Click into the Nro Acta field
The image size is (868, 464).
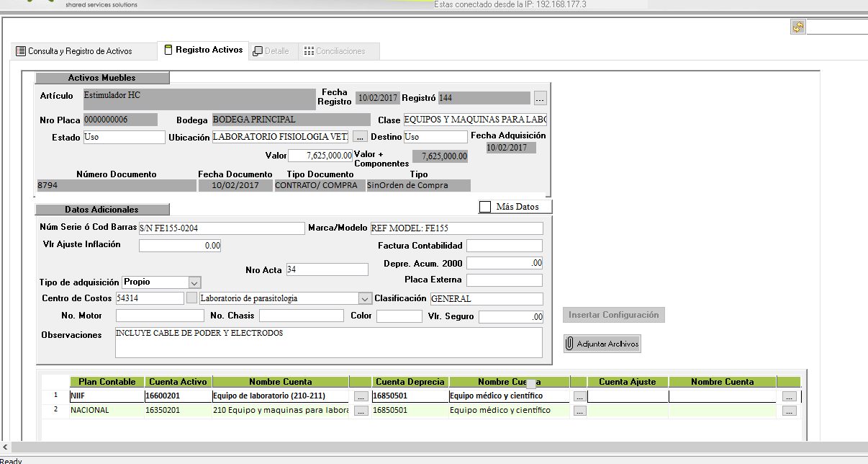click(327, 269)
